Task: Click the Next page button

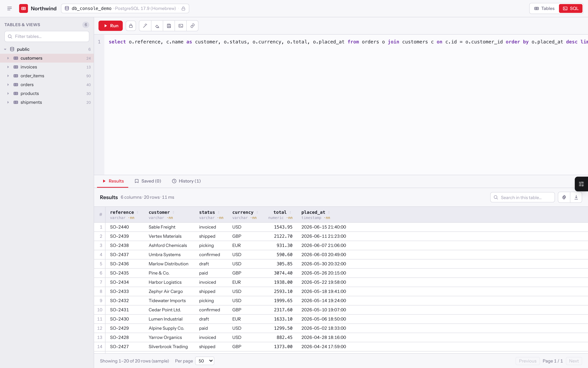Action: [574, 361]
